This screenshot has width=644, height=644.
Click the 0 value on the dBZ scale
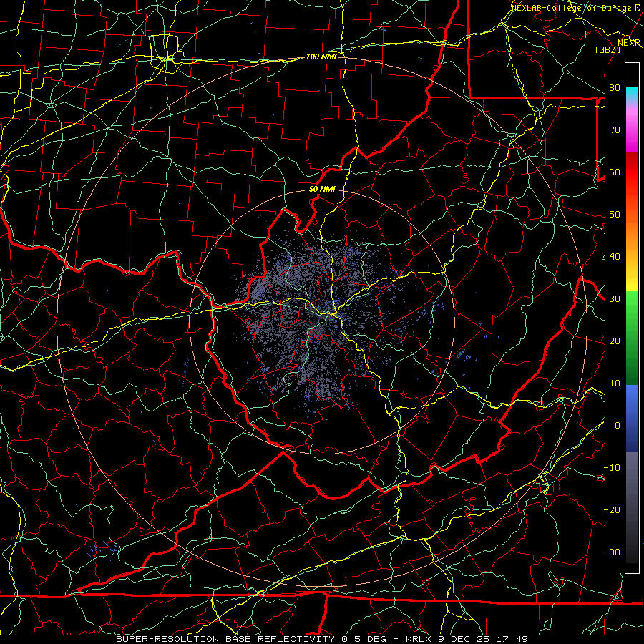[x=618, y=426]
